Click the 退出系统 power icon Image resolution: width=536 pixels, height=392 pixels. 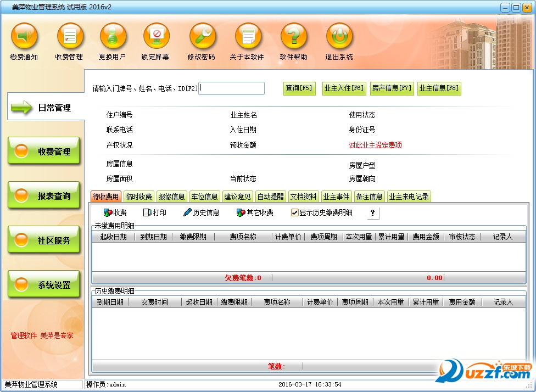click(339, 36)
